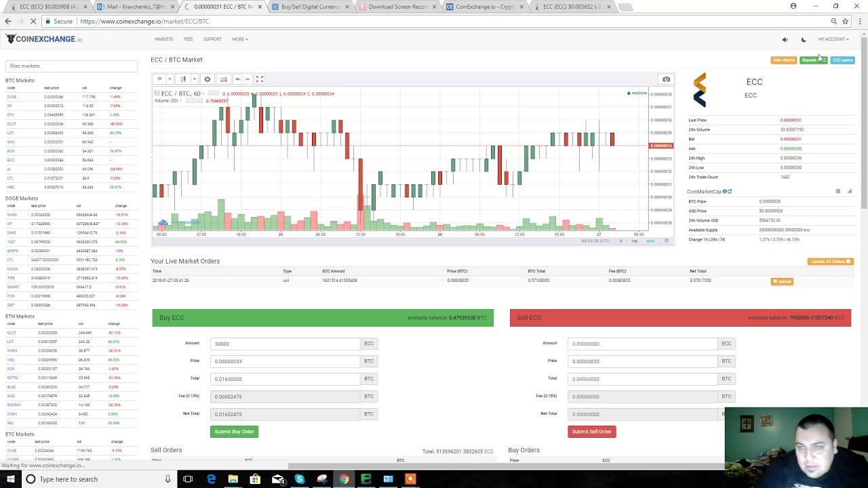Open Edge browser from taskbar
868x488 pixels.
pos(212,479)
